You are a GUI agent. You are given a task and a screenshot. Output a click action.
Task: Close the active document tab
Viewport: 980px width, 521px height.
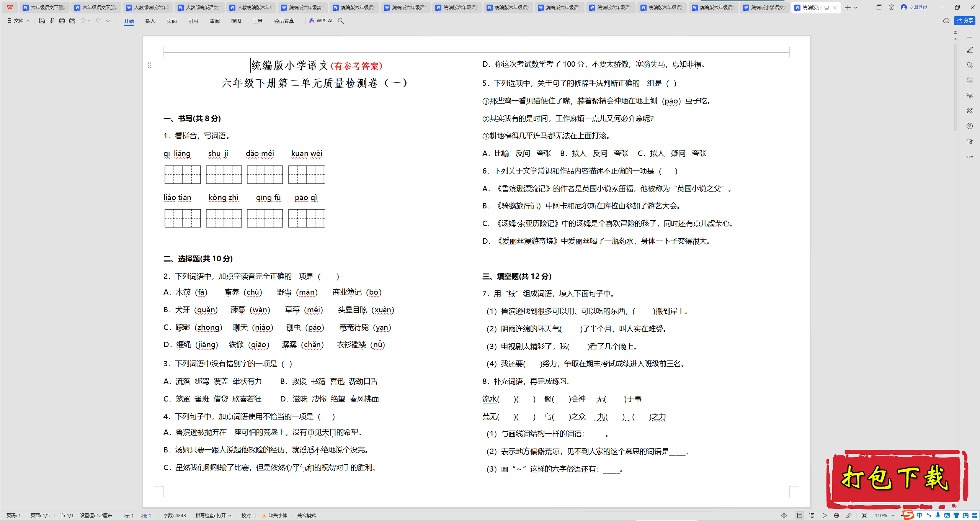point(835,8)
